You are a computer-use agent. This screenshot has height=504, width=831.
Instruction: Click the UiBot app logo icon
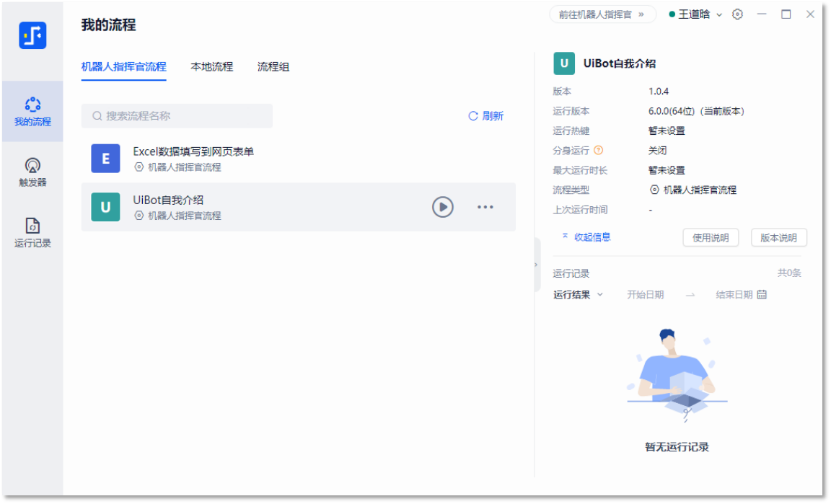pos(32,35)
